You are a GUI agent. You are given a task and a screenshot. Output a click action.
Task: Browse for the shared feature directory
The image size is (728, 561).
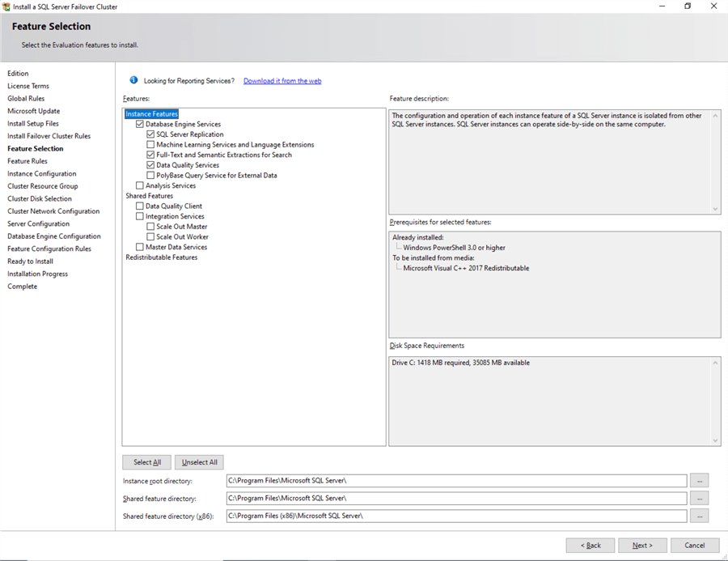coord(699,499)
